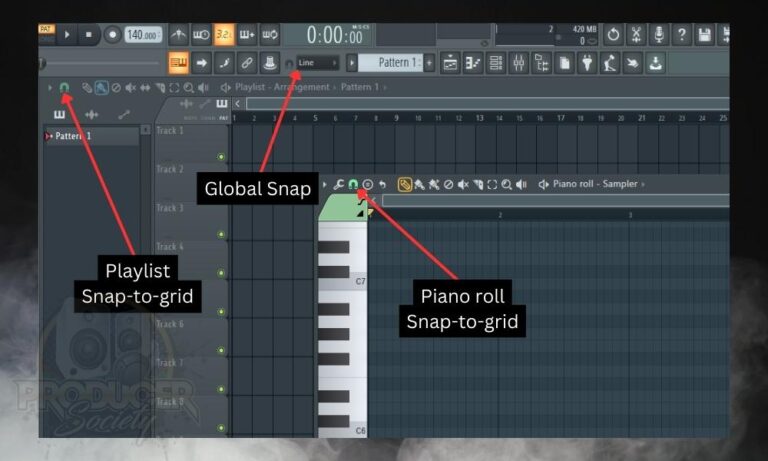Toggle loop recording button
768x461 pixels.
[x=270, y=35]
